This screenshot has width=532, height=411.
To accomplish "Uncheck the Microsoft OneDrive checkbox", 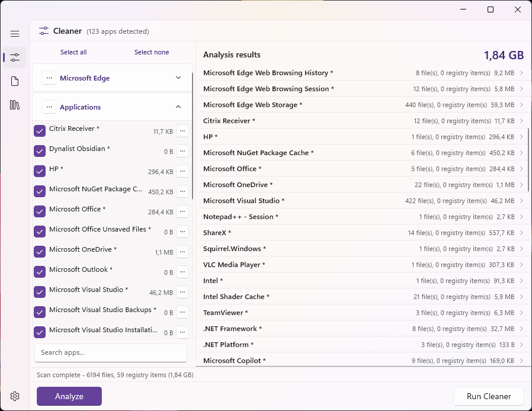I will tap(40, 252).
